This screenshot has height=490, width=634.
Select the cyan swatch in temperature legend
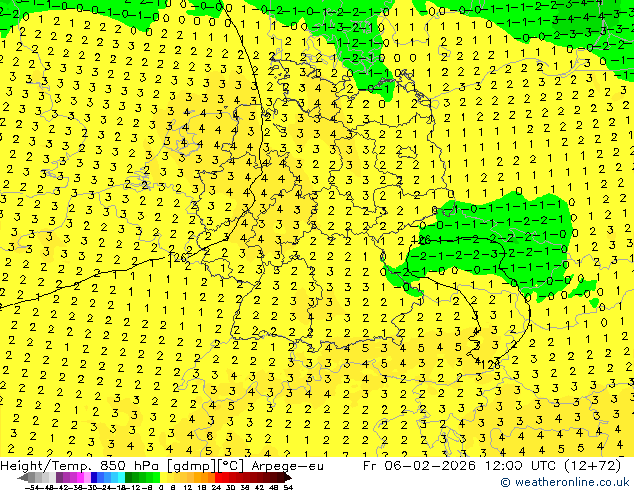(122, 477)
